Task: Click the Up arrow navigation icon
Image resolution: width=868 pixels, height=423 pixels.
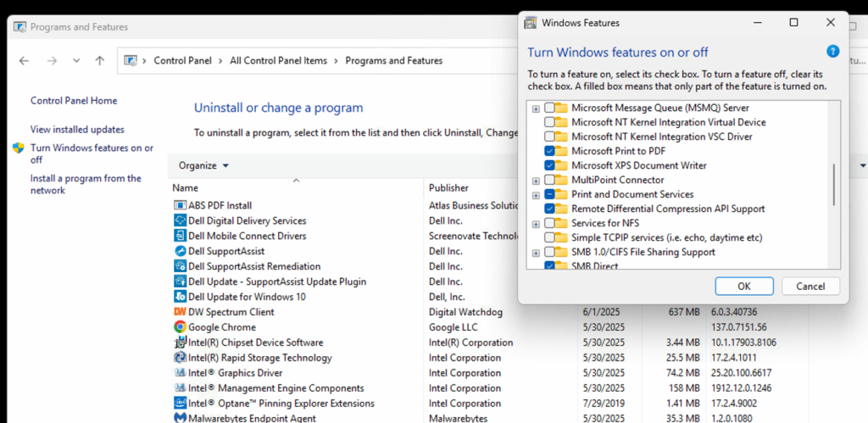Action: point(100,61)
